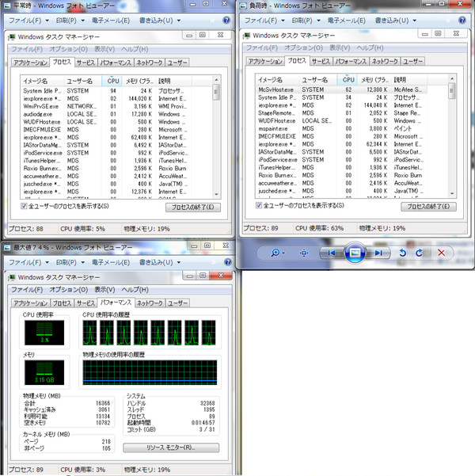Open ヘルプ(H) menu in 負荷時 Task Manager
The width and height of the screenshot is (475, 476).
[370, 48]
